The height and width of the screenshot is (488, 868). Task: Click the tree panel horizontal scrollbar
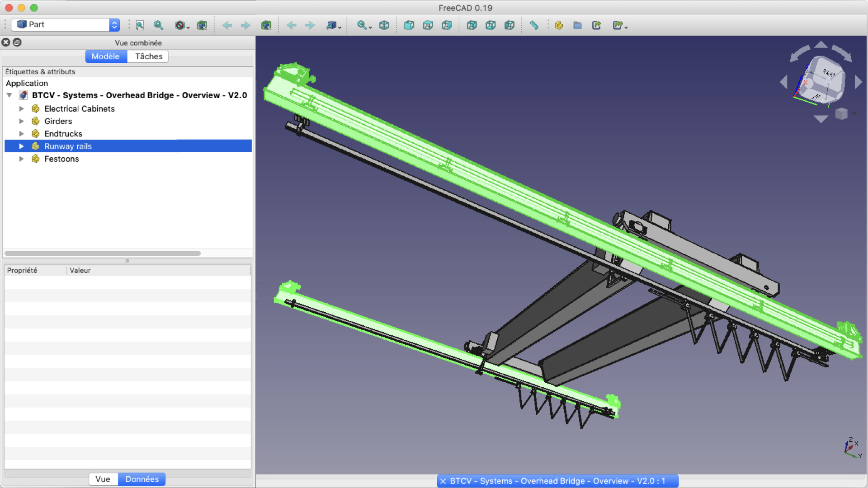103,253
